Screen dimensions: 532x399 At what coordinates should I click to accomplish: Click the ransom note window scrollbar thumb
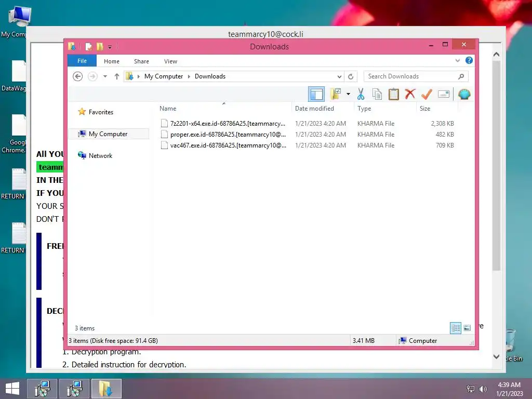coord(496,166)
